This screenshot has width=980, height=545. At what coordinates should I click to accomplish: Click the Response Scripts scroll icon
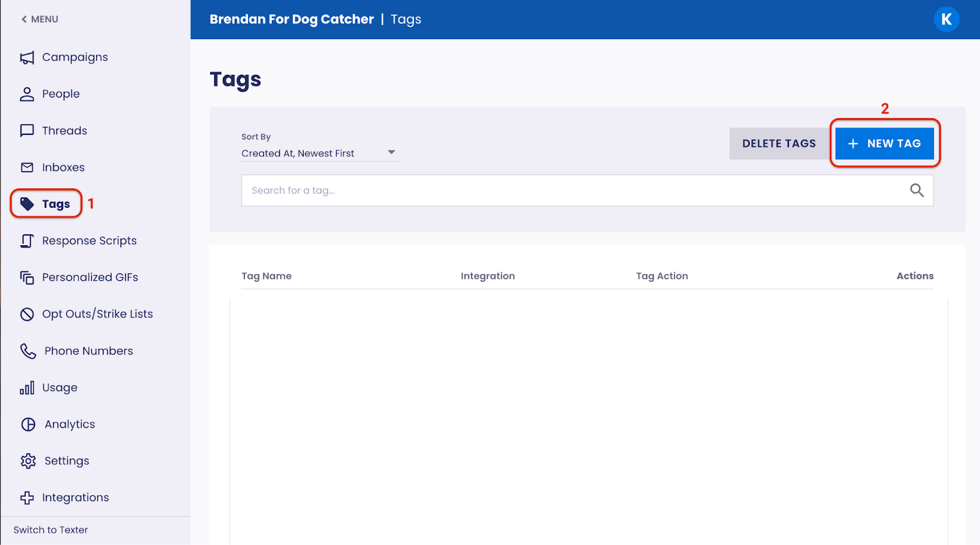pyautogui.click(x=27, y=241)
